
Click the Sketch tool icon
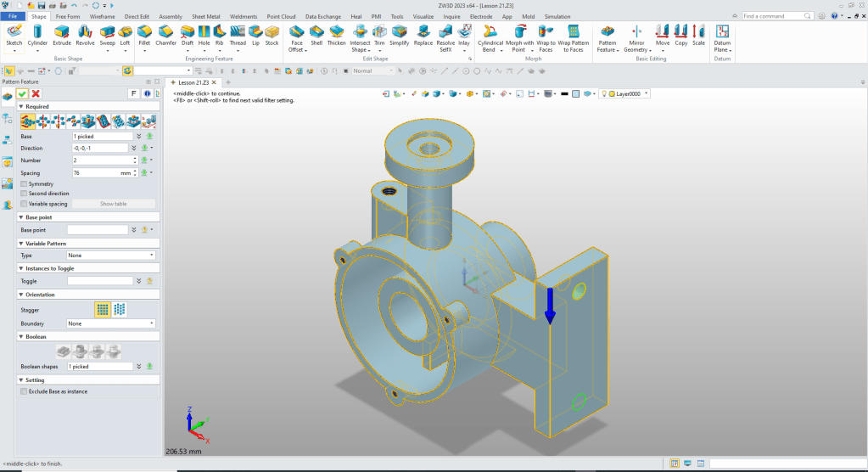point(14,33)
